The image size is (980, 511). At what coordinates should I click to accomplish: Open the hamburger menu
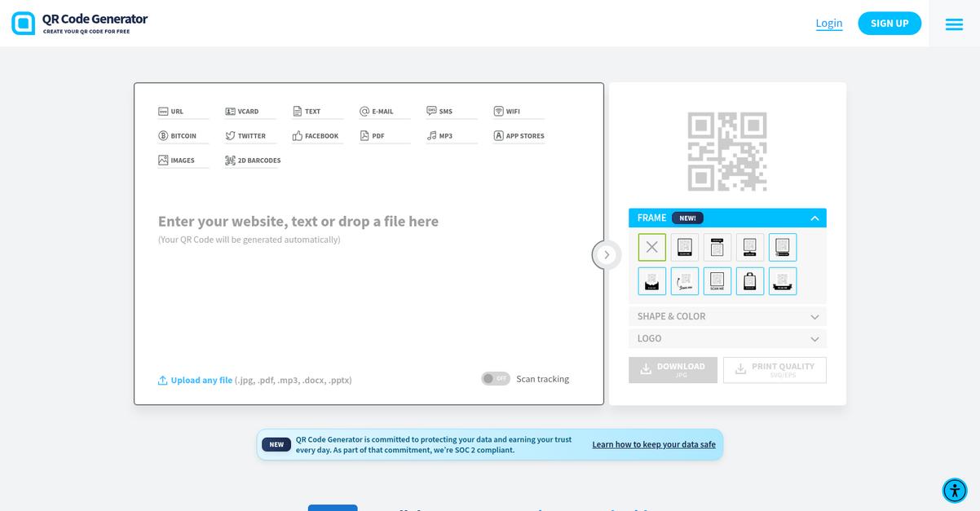pos(954,24)
